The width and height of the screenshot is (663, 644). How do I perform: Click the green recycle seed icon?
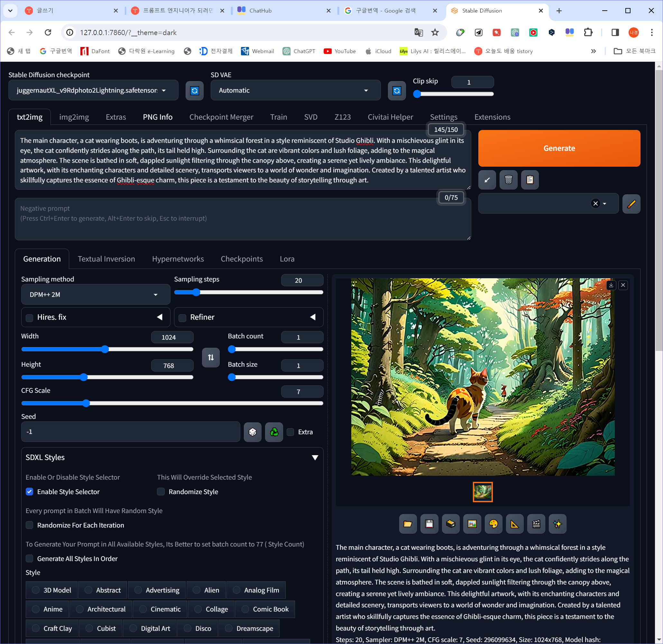coord(274,432)
